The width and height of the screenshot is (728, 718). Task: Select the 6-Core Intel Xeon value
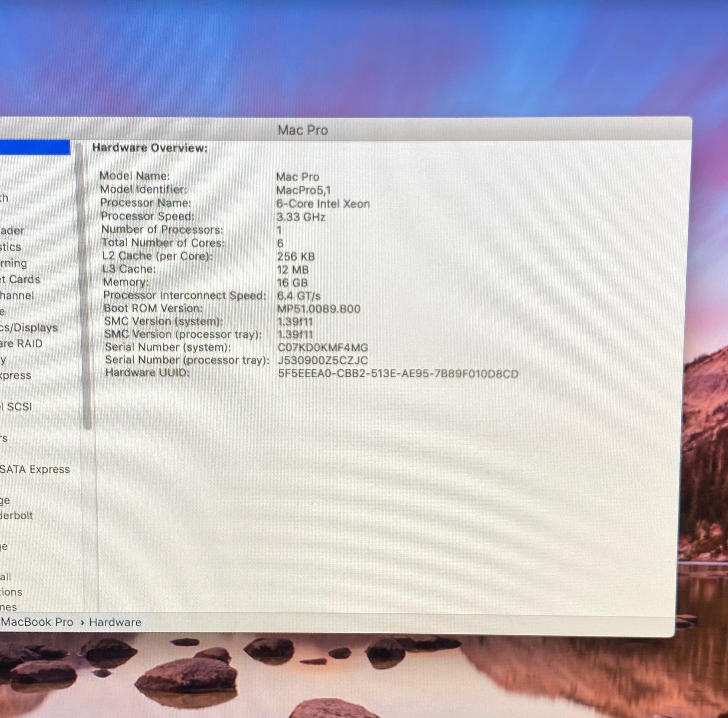click(x=323, y=204)
